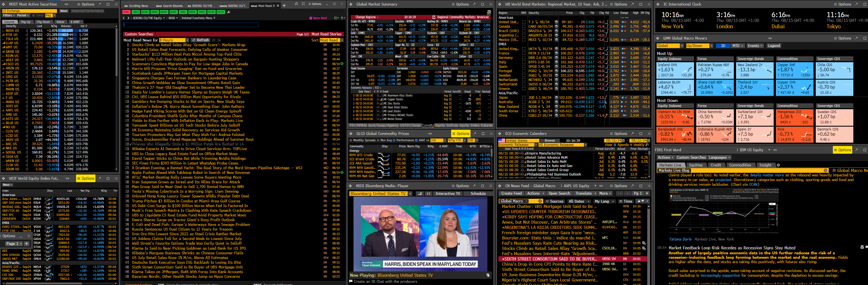Pop out the Most Active Securities panel
Screen dimensions: 868x285
tap(100, 4)
